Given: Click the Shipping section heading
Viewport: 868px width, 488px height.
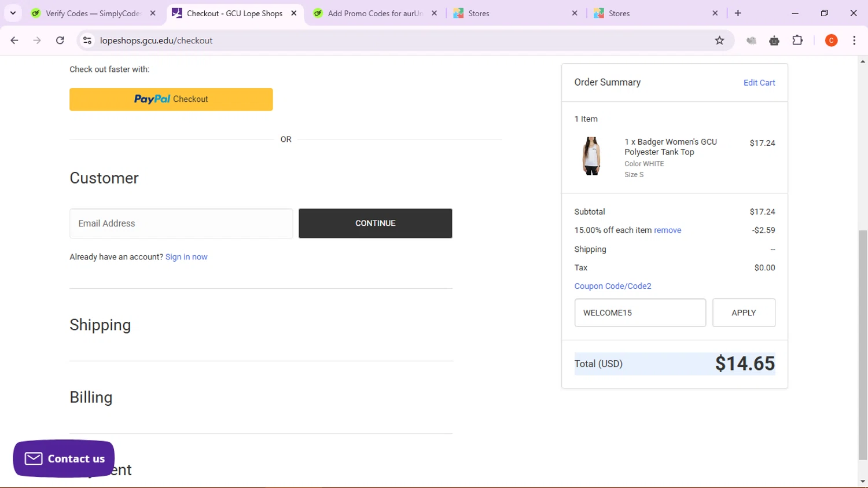Looking at the screenshot, I should tap(100, 325).
